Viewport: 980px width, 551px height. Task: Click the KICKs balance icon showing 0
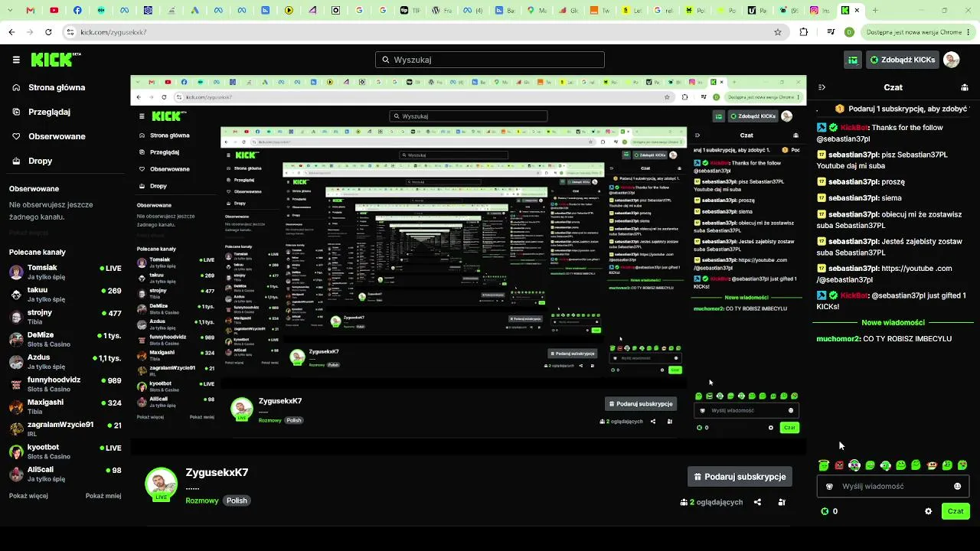(825, 511)
